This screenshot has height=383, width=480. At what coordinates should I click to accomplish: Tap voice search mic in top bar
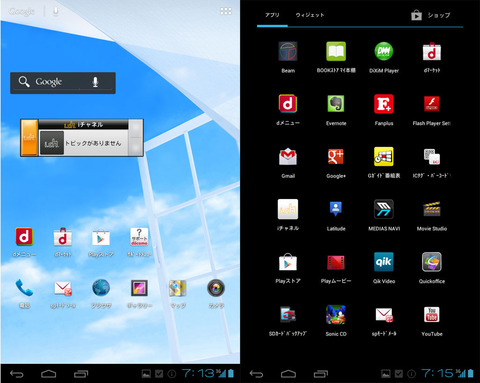coord(55,12)
